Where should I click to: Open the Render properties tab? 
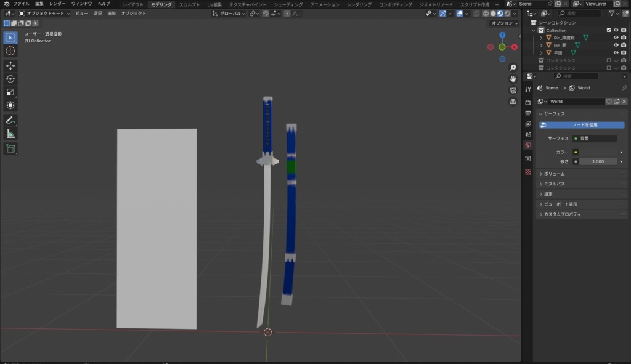528,103
